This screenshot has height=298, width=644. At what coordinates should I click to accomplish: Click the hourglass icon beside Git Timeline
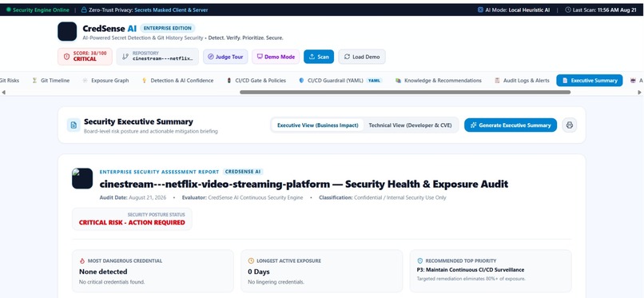35,81
